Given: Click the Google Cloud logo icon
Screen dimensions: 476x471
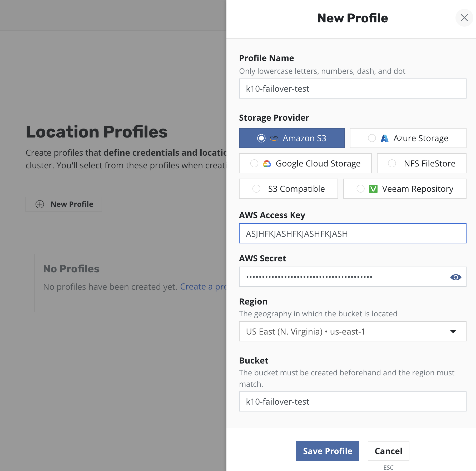Looking at the screenshot, I should click(267, 164).
